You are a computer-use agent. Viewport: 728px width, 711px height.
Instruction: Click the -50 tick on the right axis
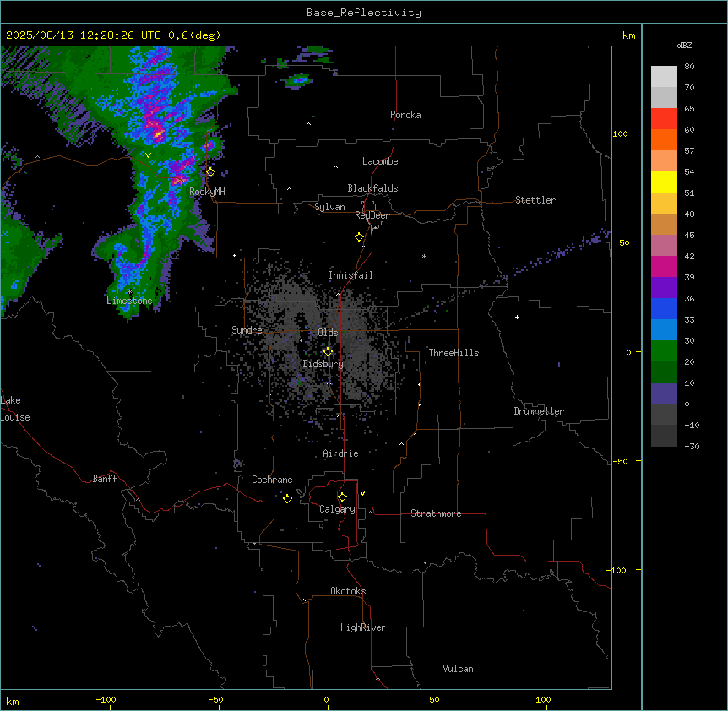coord(620,461)
